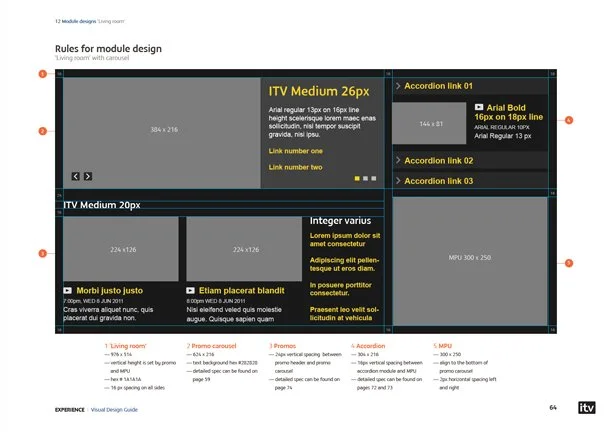Screen dimensions: 612x440
Task: Select the first yellow carousel dot
Action: [357, 178]
